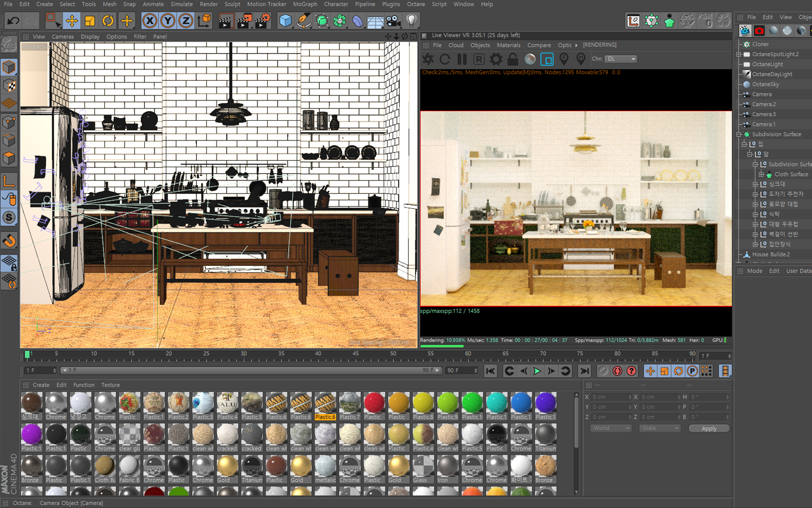Expand the 식탁 object group
This screenshot has width=812, height=508.
[x=756, y=214]
